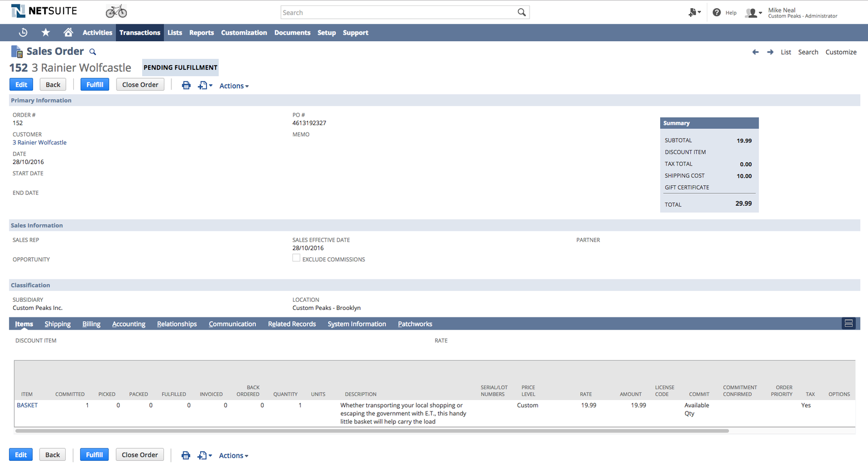Screen dimensions: 868x469
Task: Click the items table horizontal scrollbar
Action: (372, 431)
